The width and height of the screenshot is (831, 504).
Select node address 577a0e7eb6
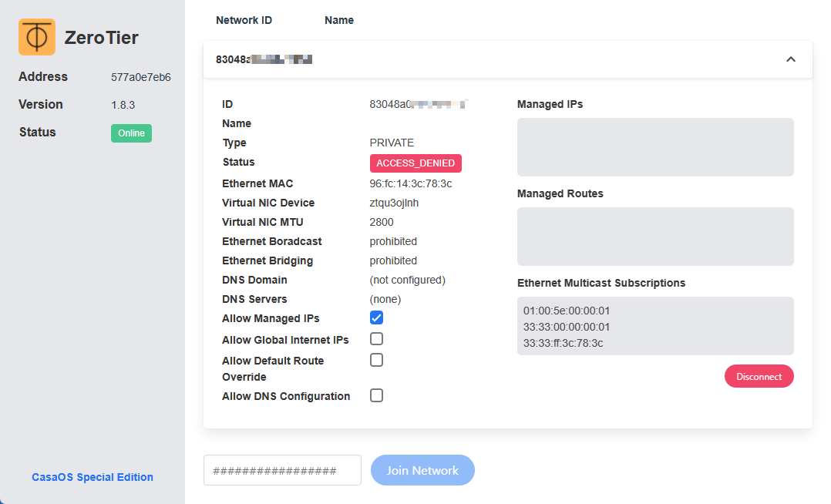tap(141, 77)
